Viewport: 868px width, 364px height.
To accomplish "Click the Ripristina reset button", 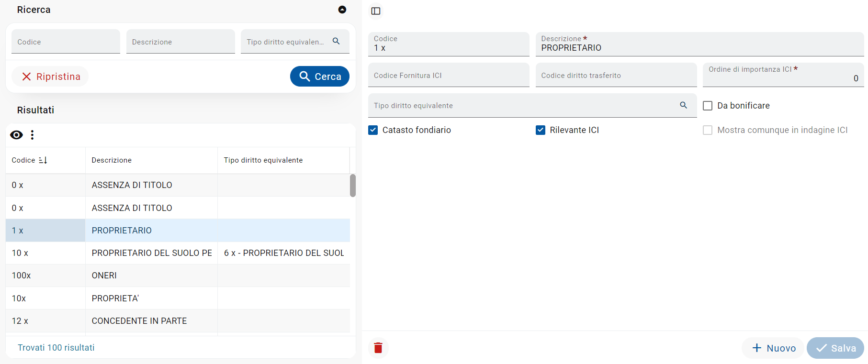I will tap(50, 77).
